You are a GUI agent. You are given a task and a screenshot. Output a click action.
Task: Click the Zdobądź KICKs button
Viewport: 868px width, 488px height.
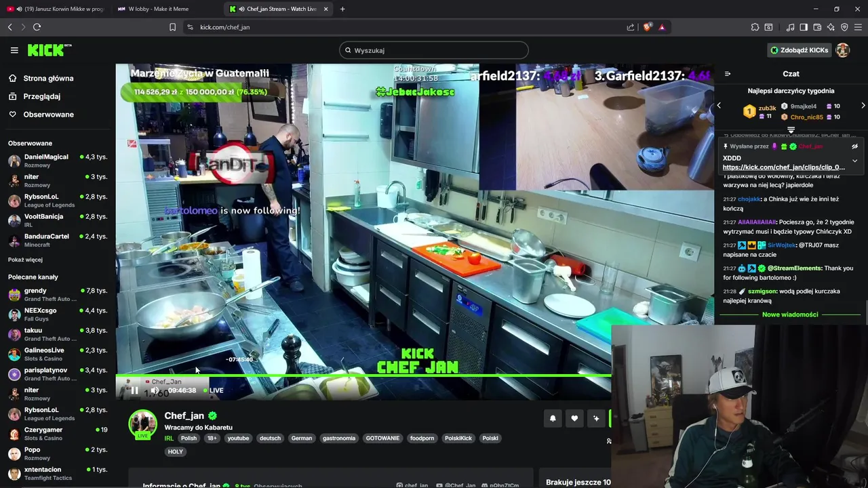tap(800, 50)
